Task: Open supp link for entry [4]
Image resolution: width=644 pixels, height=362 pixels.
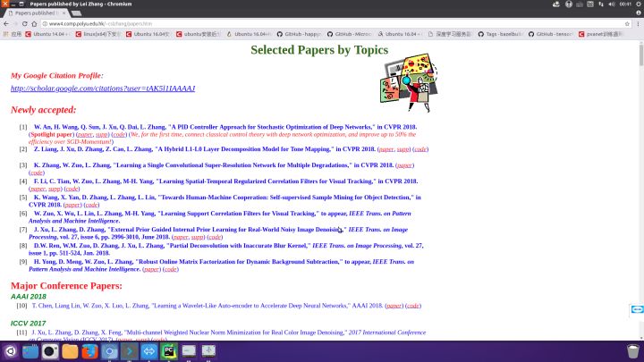Action: (x=55, y=189)
